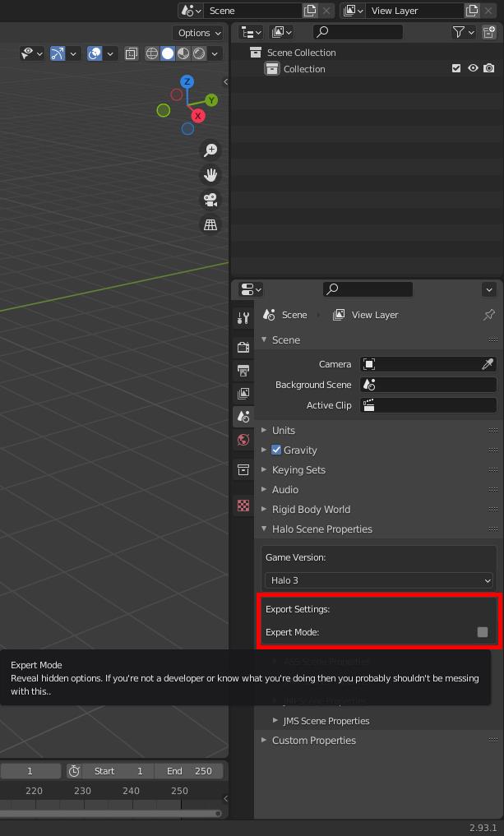Image resolution: width=504 pixels, height=836 pixels.
Task: Open outliner editor type menu
Action: [252, 33]
